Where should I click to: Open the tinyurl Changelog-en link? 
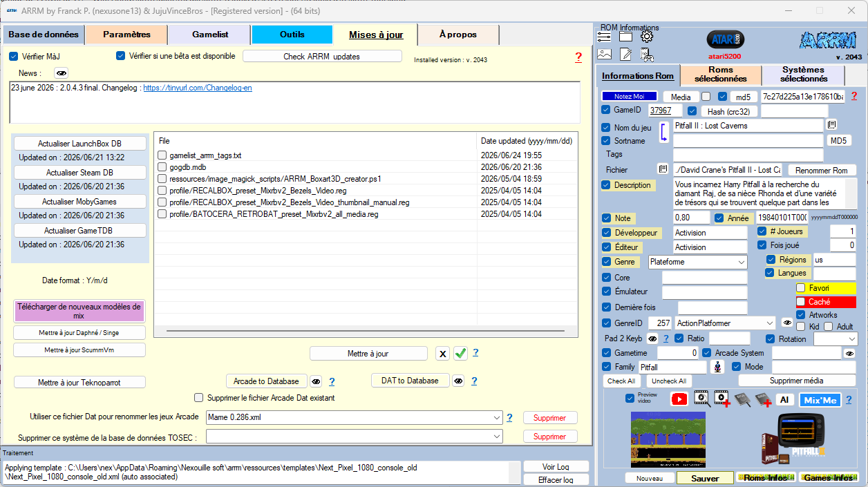198,88
